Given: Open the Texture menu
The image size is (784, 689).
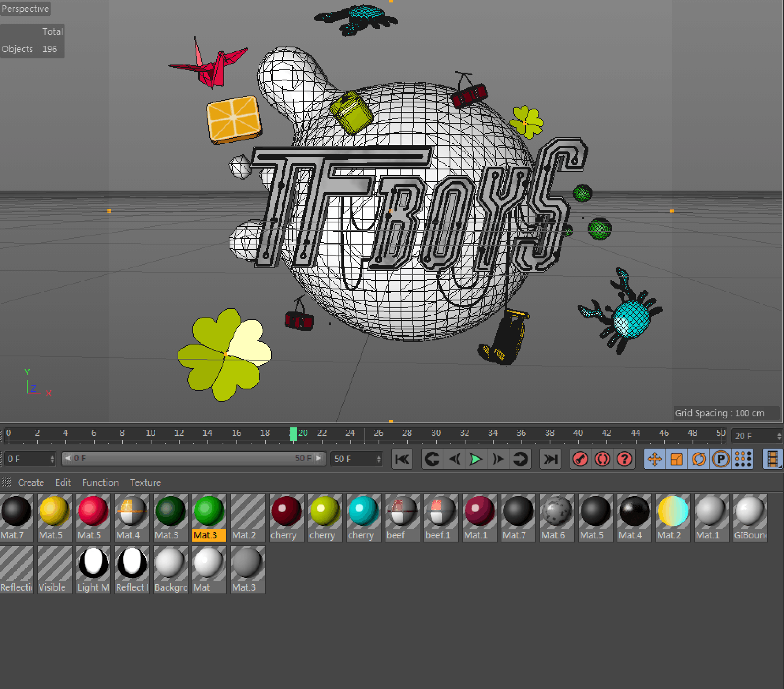Looking at the screenshot, I should (x=145, y=482).
